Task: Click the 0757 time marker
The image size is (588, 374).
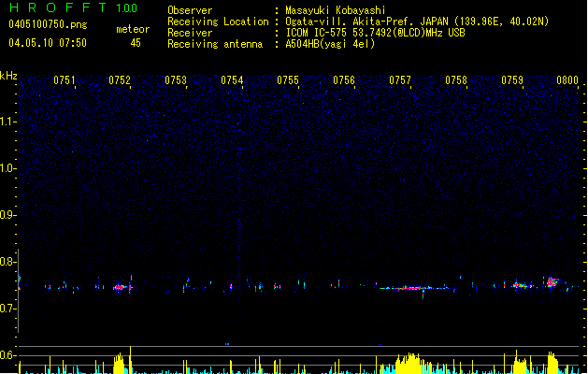Action: 400,80
